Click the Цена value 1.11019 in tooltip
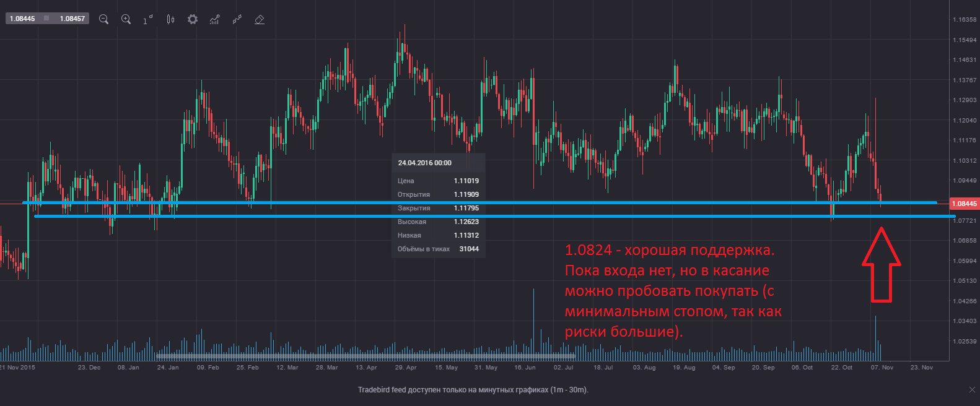This screenshot has width=980, height=406. 466,181
